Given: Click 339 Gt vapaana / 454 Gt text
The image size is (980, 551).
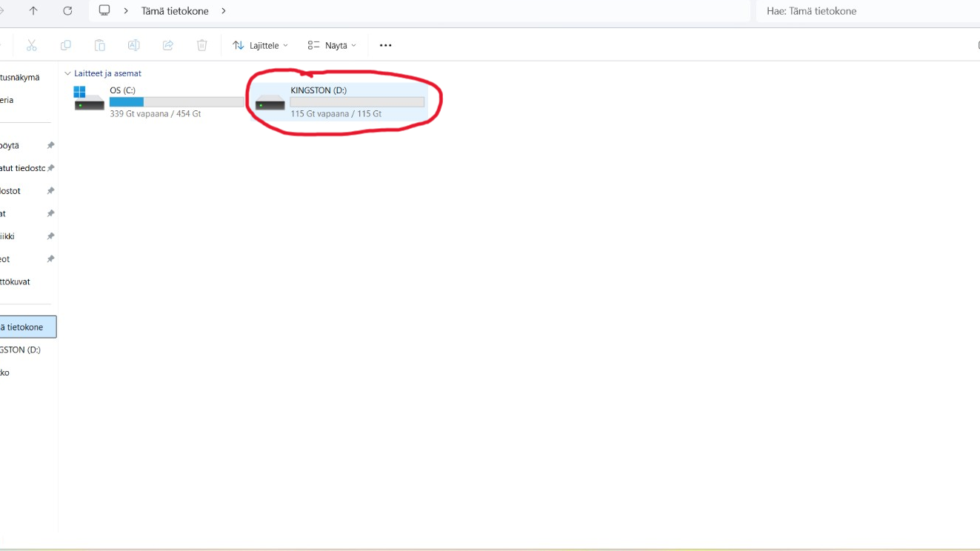Looking at the screenshot, I should [155, 114].
